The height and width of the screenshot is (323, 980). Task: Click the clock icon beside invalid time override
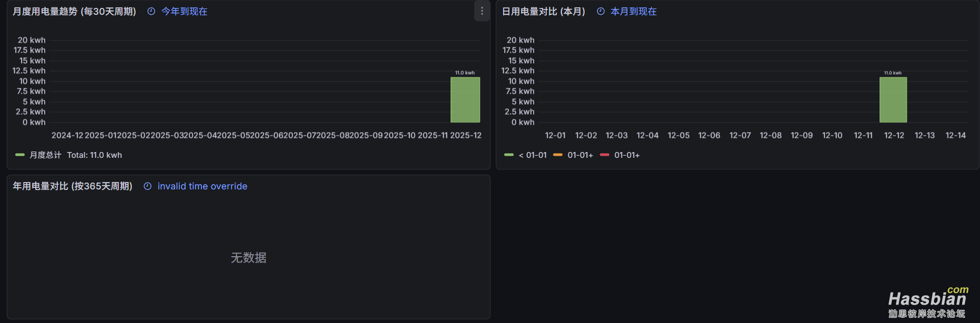pos(148,186)
